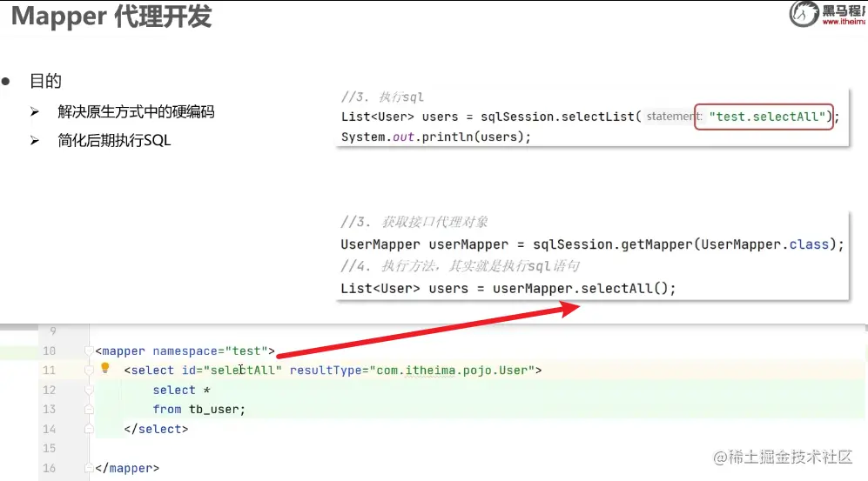
Task: Click the 目的 heading bullet
Action: point(45,81)
